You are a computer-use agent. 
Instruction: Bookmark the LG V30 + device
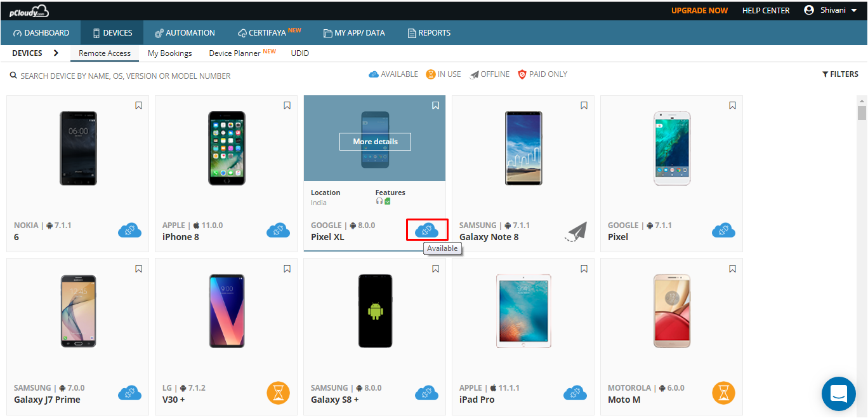pos(287,269)
